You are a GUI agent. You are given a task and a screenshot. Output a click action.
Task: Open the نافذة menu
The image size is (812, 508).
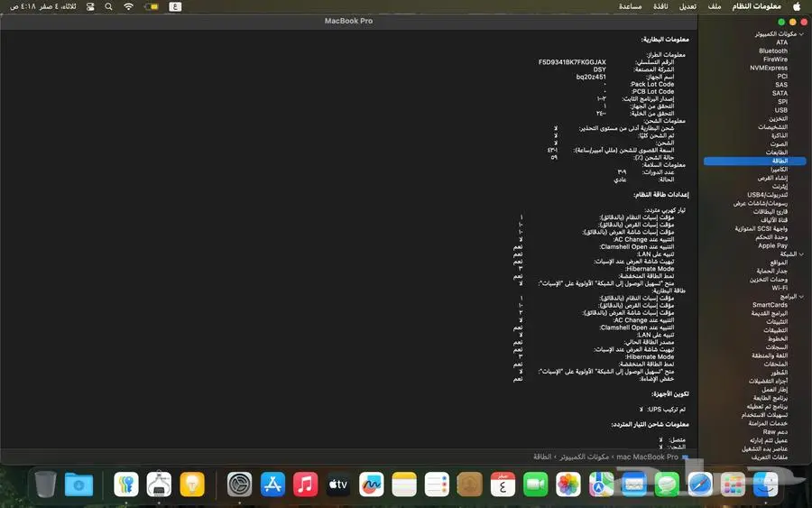pos(660,6)
